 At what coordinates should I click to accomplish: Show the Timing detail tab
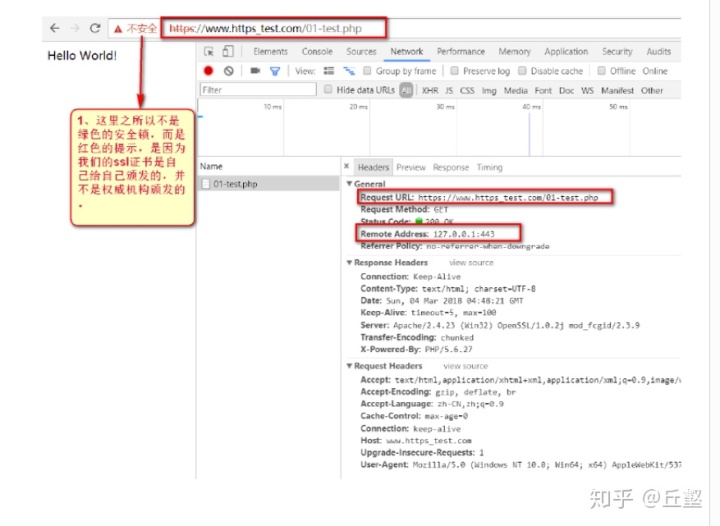click(489, 168)
